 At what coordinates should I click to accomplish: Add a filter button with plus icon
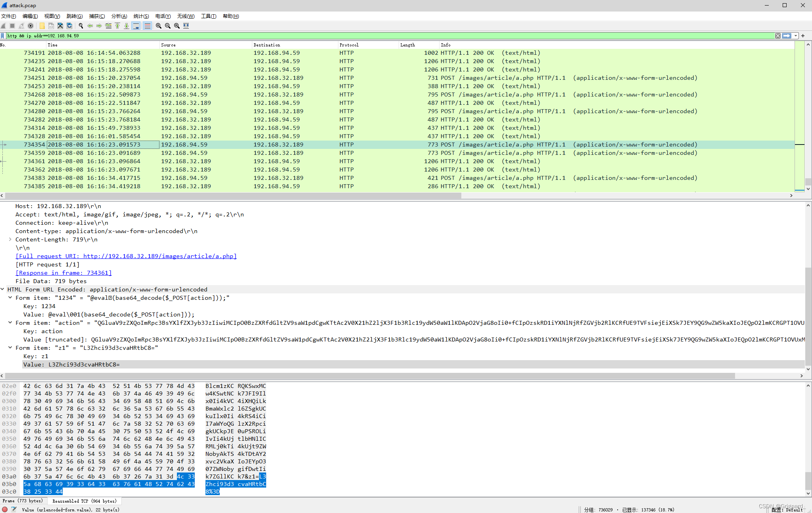click(x=803, y=36)
